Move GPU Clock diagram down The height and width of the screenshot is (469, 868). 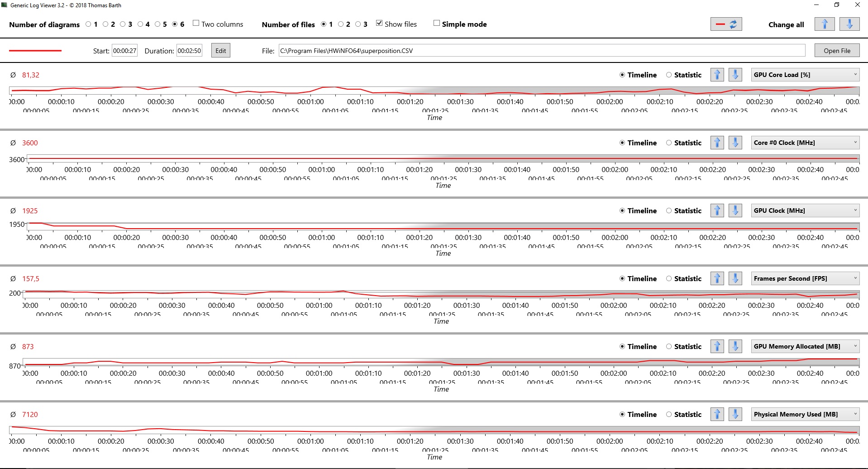(735, 211)
